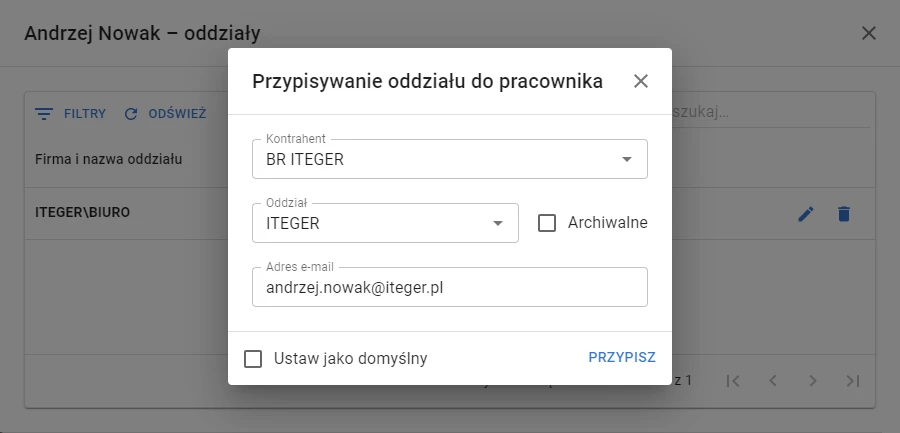Close the Przypisywanie oddziału dialog
The image size is (900, 433).
(641, 82)
